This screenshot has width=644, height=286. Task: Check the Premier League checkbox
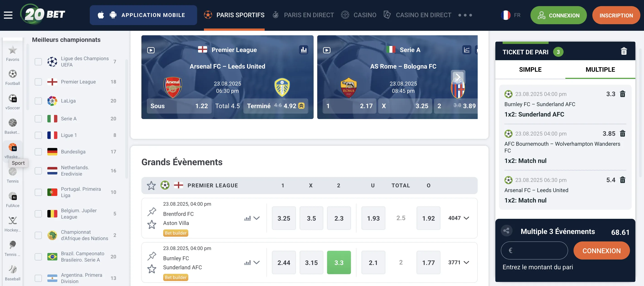click(x=38, y=82)
